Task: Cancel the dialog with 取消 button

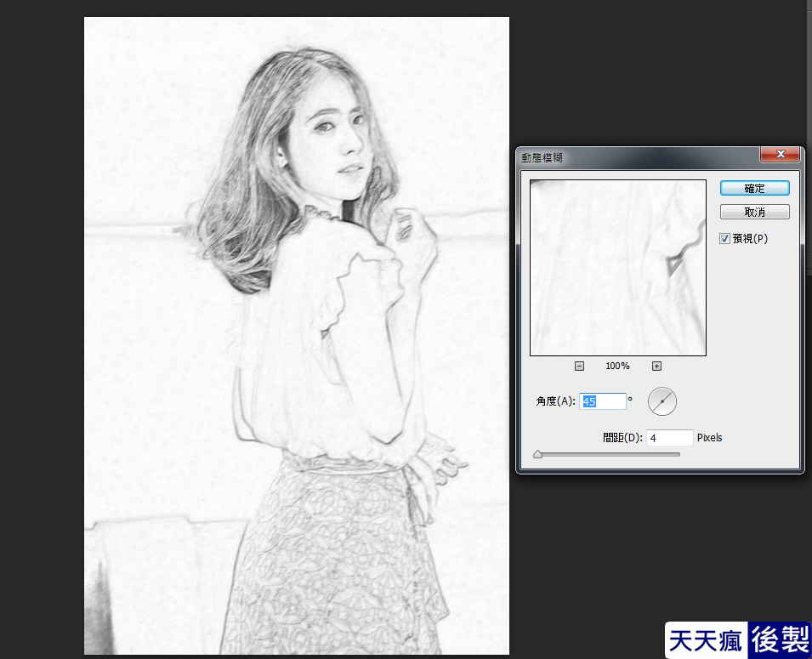Action: pyautogui.click(x=754, y=212)
